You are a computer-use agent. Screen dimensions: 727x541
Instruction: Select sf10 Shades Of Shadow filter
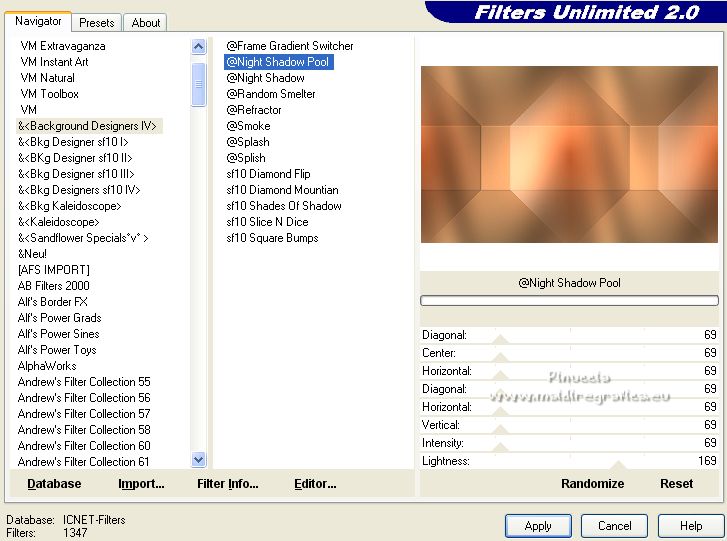point(284,206)
